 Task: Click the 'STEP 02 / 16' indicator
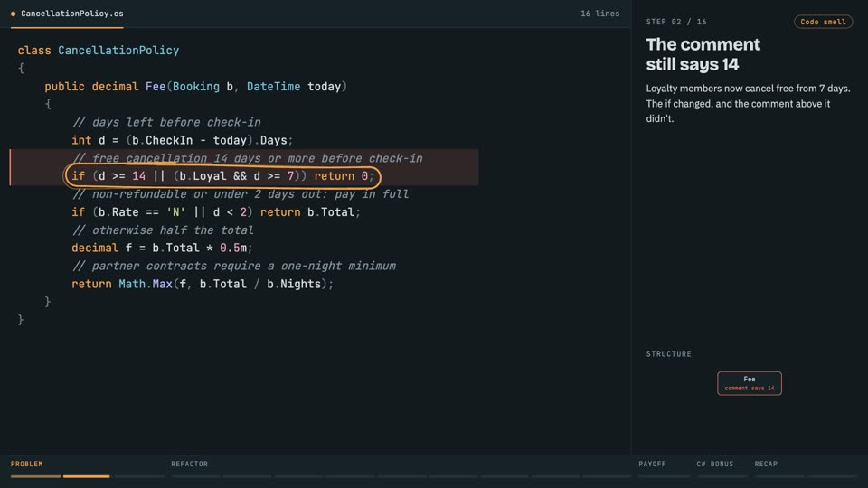pyautogui.click(x=676, y=22)
